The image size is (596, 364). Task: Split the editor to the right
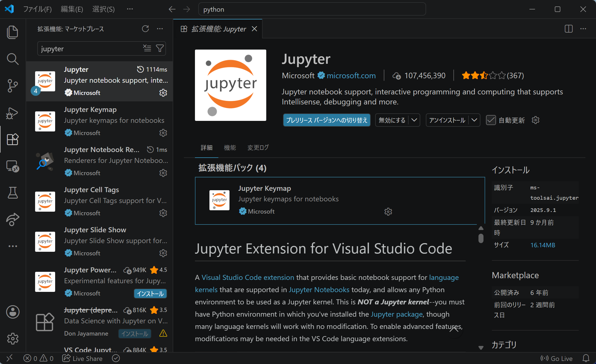(569, 29)
